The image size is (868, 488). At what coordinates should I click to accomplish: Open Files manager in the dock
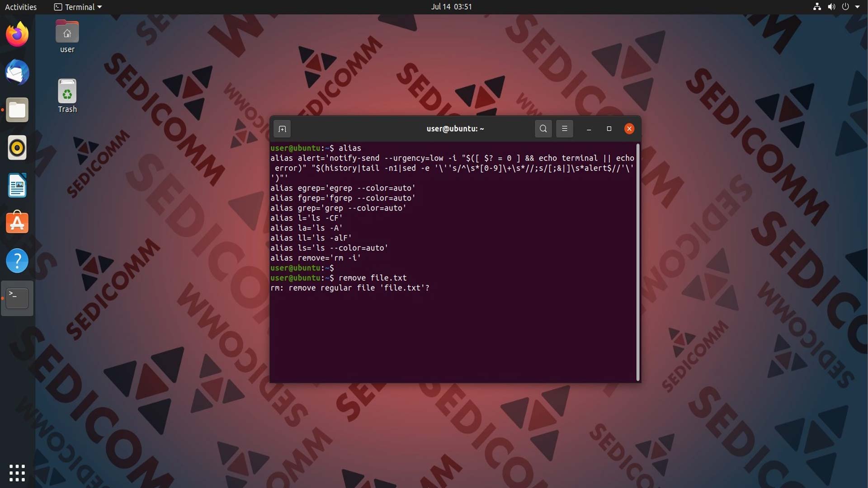click(x=17, y=110)
